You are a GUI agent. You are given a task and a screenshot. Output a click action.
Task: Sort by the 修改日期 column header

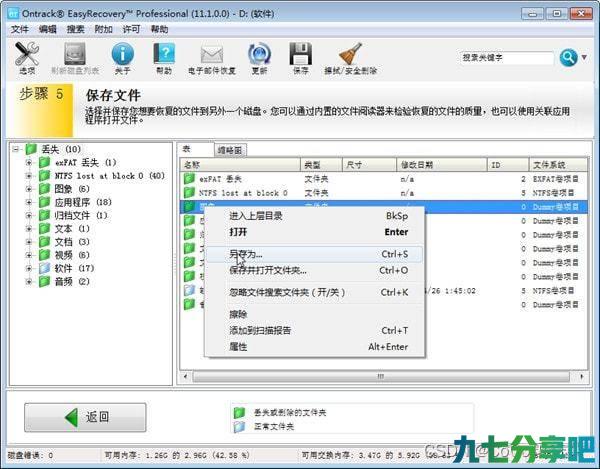pyautogui.click(x=442, y=165)
